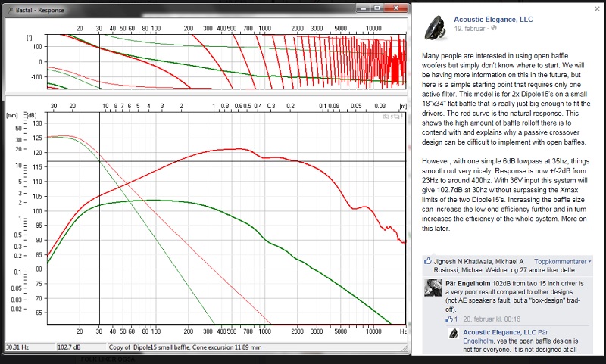Image resolution: width=606 pixels, height=364 pixels.
Task: Open Jignesh N Khatiwala's profile link
Action: click(466, 261)
